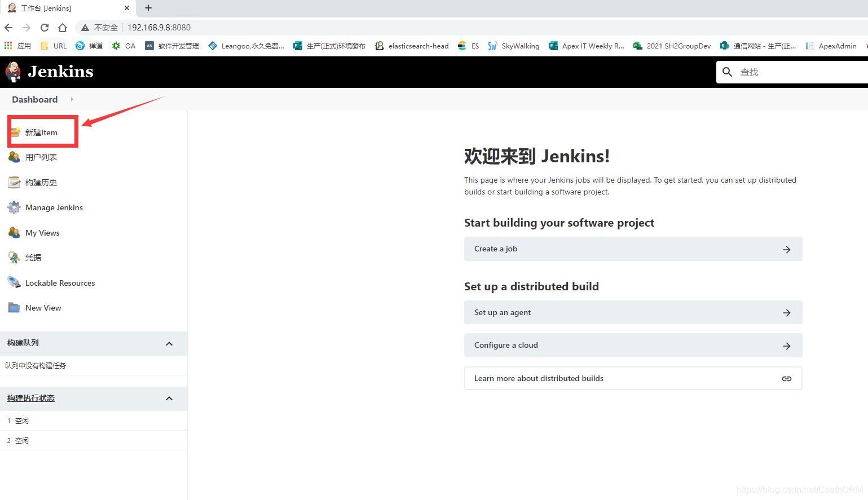Image resolution: width=868 pixels, height=500 pixels.
Task: Open a new browser tab with plus
Action: click(x=148, y=8)
